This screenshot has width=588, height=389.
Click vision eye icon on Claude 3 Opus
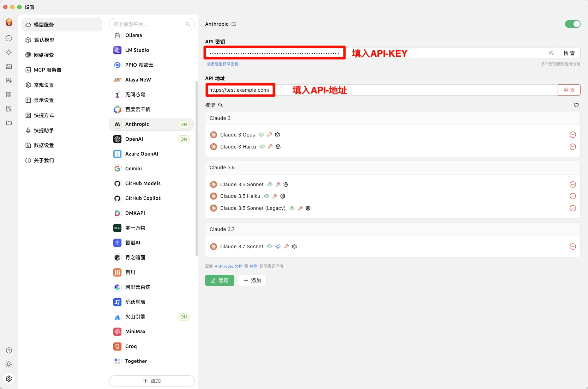tap(262, 135)
